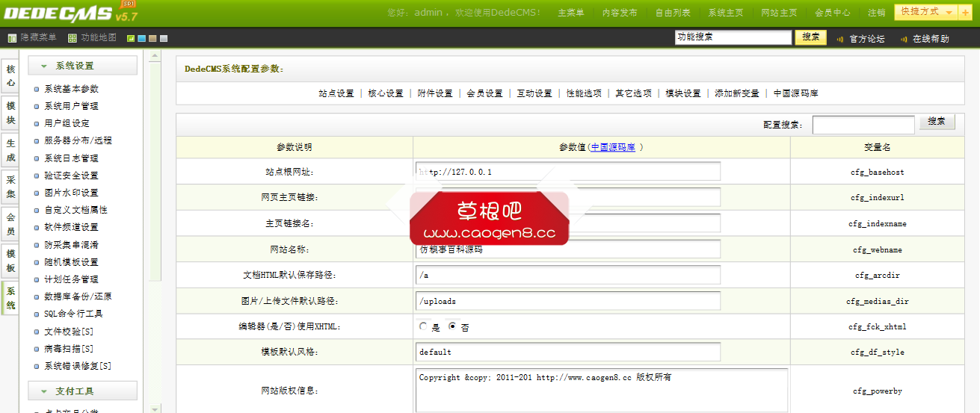Image resolution: width=980 pixels, height=413 pixels.
Task: Open SQL命令行工具 in sidebar
Action: [x=73, y=314]
